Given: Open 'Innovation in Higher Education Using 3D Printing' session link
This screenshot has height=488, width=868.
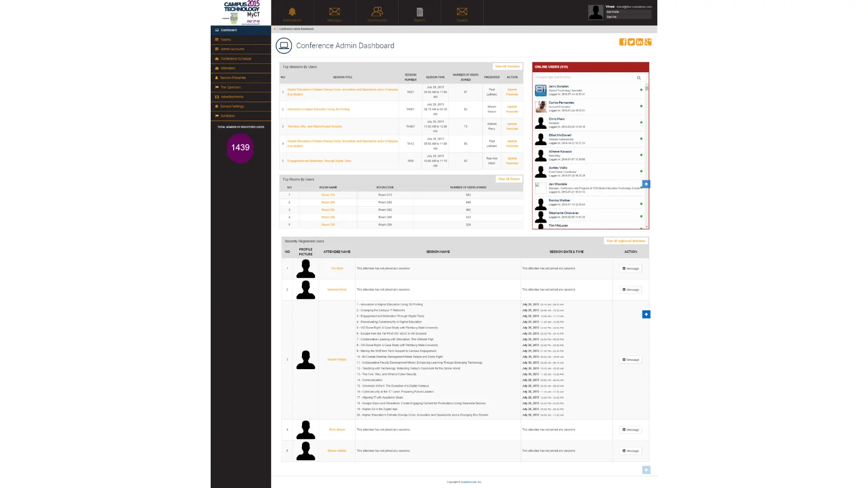Looking at the screenshot, I should tap(318, 109).
